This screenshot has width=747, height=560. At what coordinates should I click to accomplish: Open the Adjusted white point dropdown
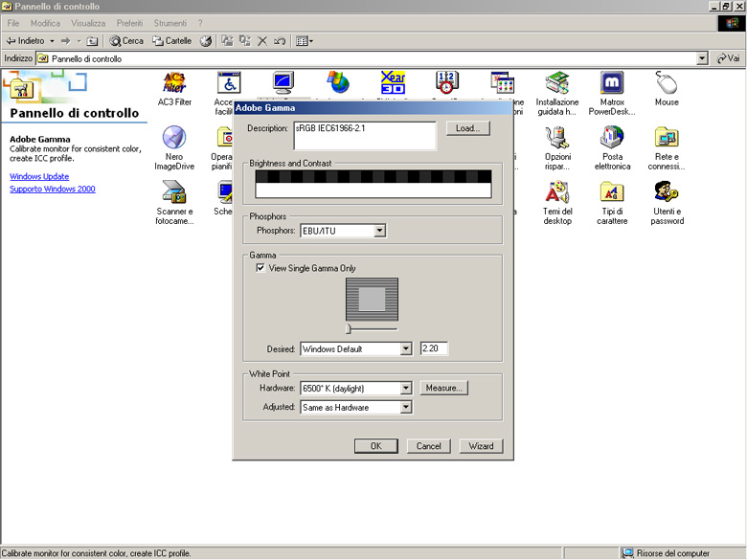[406, 408]
